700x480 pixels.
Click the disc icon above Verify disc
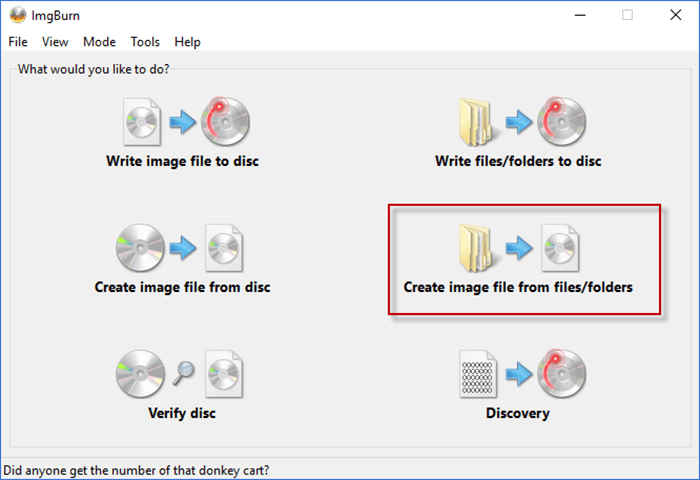pos(140,374)
